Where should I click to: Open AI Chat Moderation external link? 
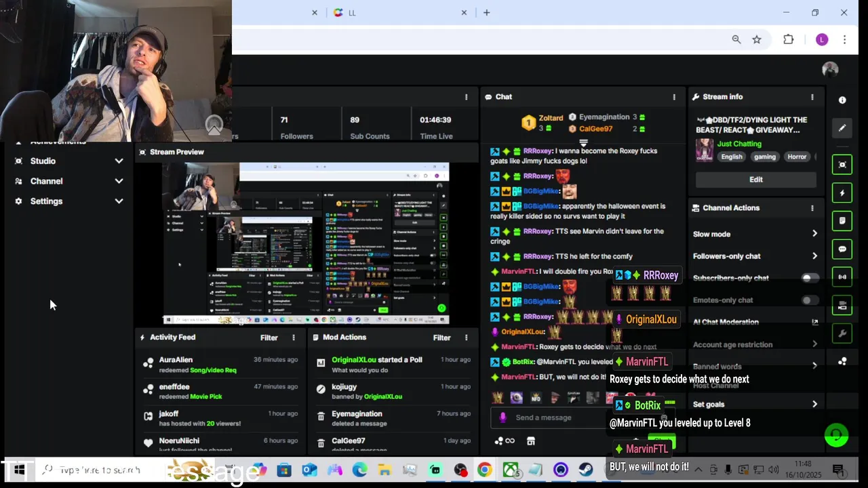click(814, 323)
